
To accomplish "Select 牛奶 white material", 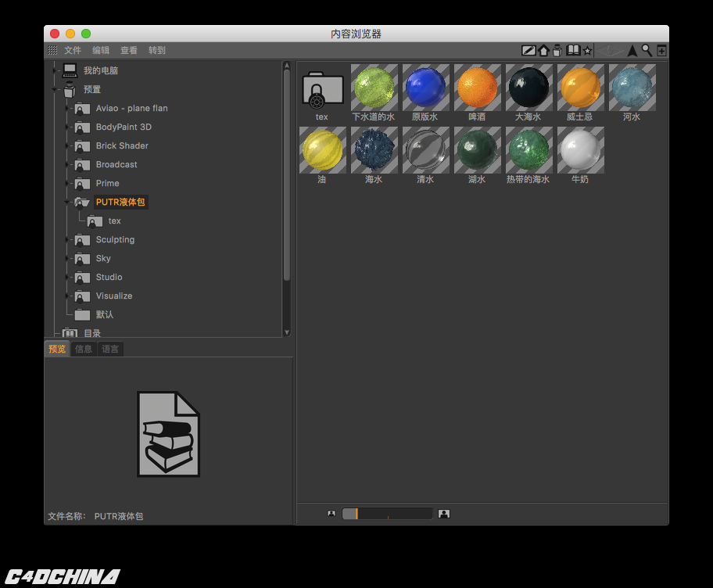I will click(x=581, y=150).
